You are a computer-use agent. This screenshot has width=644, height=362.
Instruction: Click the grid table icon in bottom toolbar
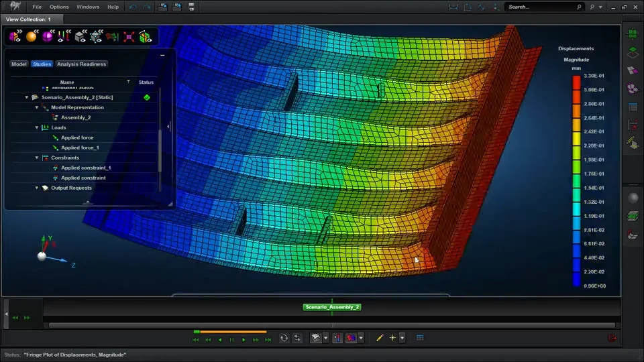coord(420,339)
